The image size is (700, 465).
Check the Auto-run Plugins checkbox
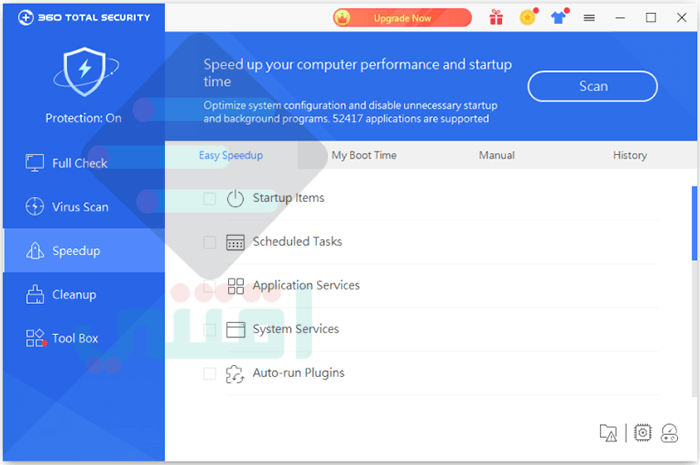(209, 374)
